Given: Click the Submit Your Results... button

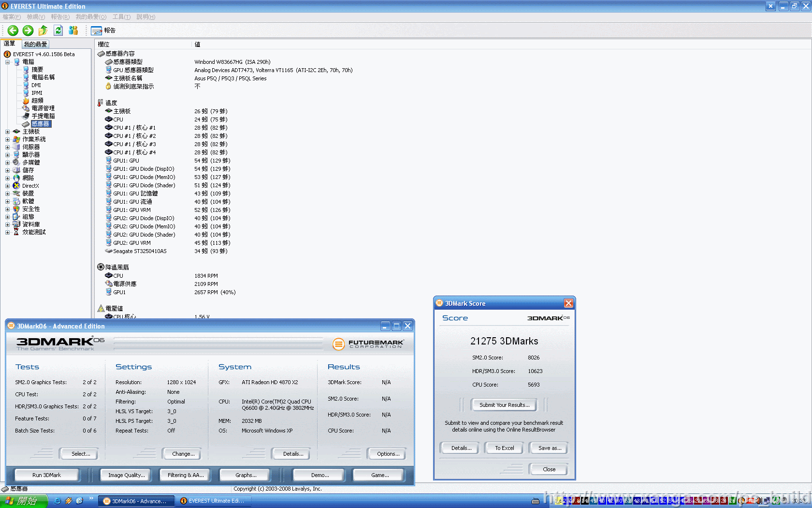Looking at the screenshot, I should 504,405.
